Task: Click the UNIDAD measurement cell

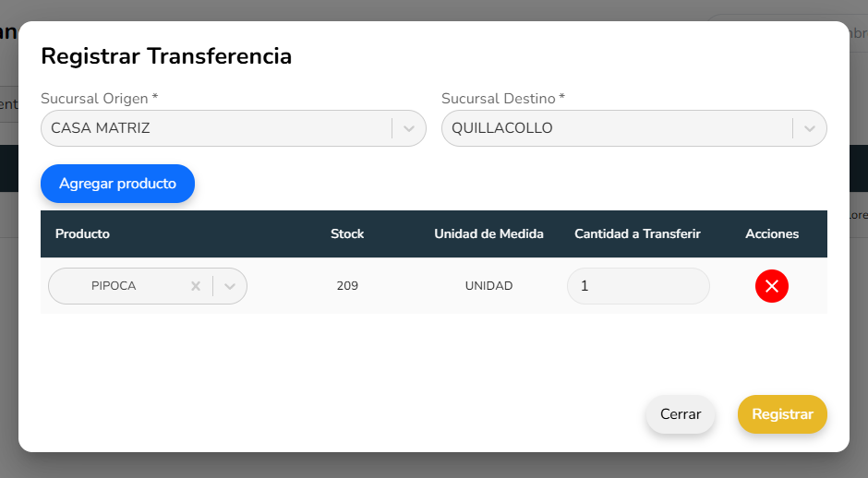Action: [x=488, y=286]
